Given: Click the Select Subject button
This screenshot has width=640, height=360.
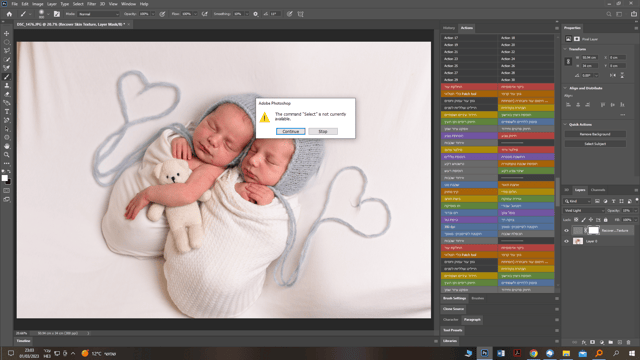Looking at the screenshot, I should click(595, 144).
